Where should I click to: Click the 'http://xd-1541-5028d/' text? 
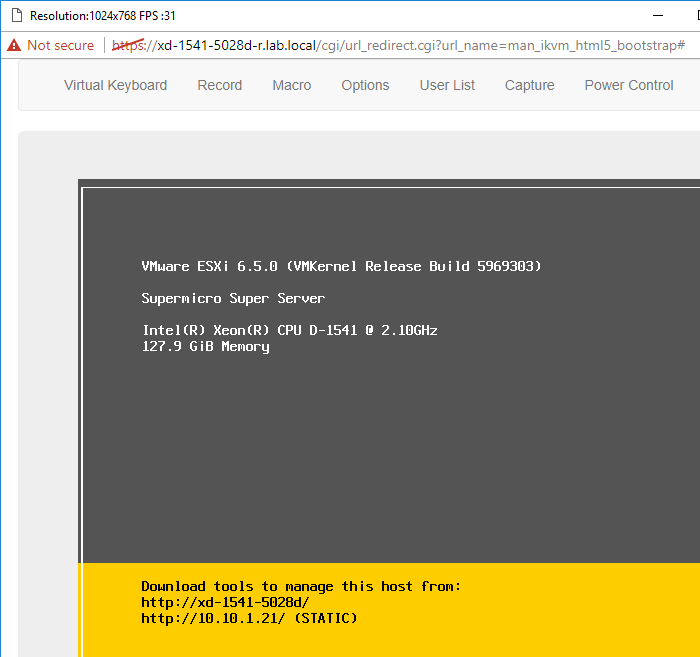click(x=225, y=603)
